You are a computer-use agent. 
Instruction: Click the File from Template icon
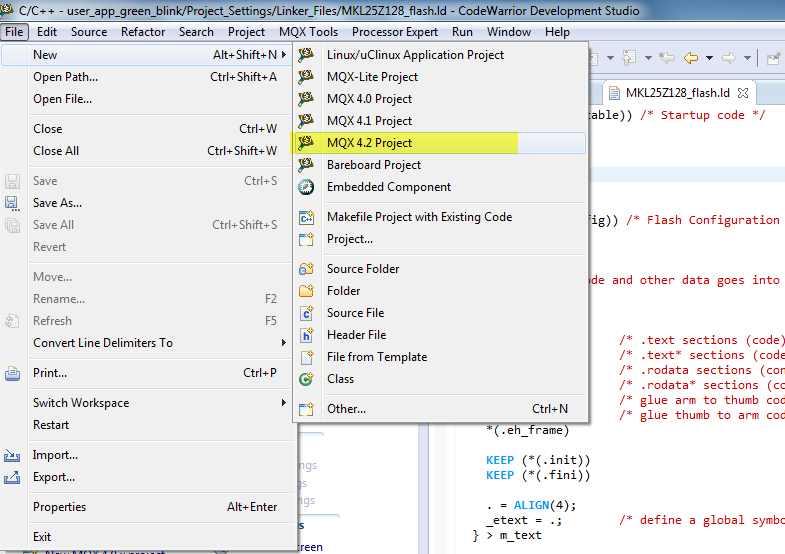[306, 357]
